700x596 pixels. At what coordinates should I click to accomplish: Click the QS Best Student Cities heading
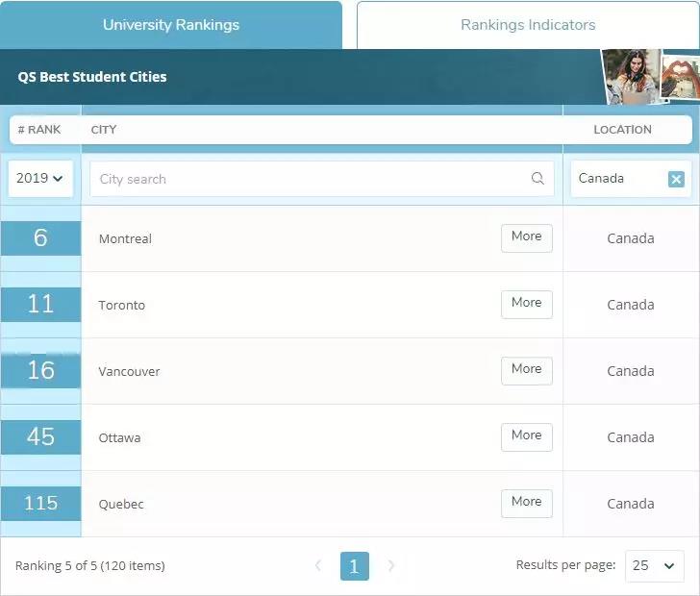[92, 77]
